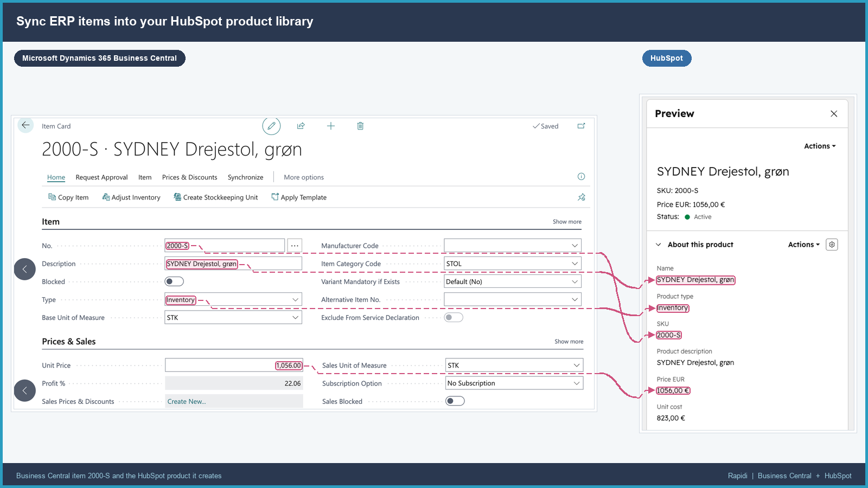
Task: Open the Item menu
Action: pyautogui.click(x=145, y=177)
